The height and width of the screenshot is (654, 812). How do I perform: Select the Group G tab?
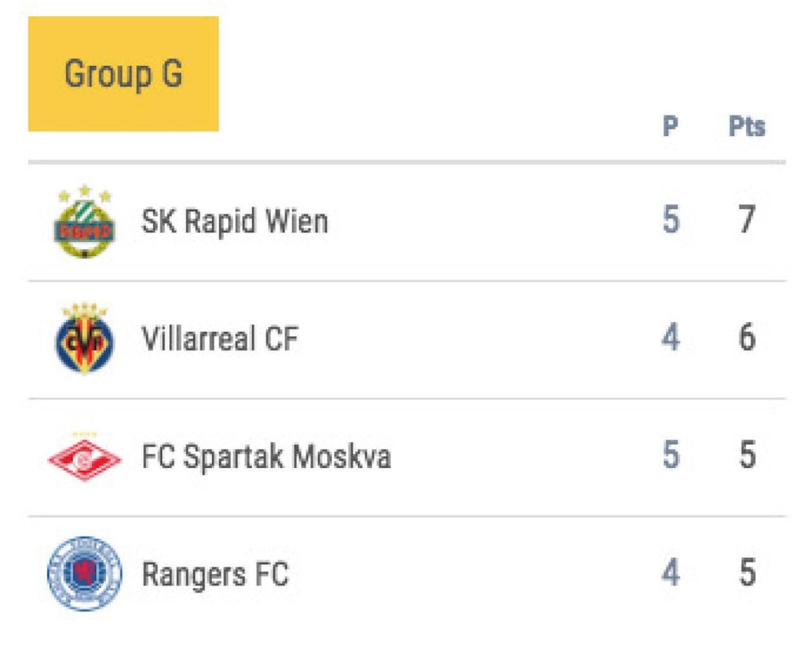(123, 74)
